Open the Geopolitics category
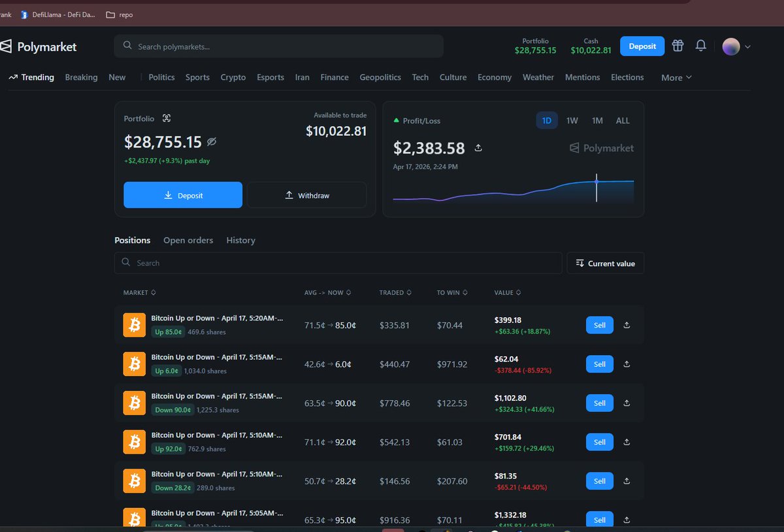The image size is (784, 532). pos(380,77)
